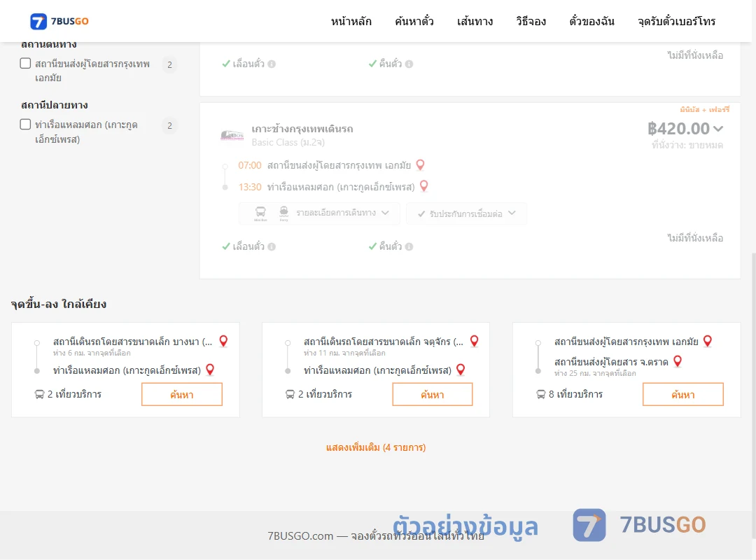Click the Basic Class (ม.2จ) label
The height and width of the screenshot is (560, 756).
(x=288, y=142)
